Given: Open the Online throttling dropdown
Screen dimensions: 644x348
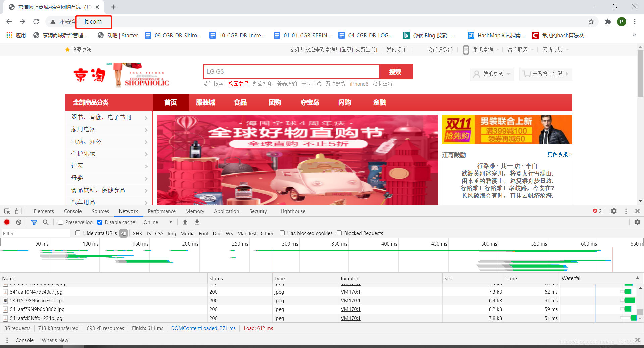Looking at the screenshot, I should tap(157, 222).
